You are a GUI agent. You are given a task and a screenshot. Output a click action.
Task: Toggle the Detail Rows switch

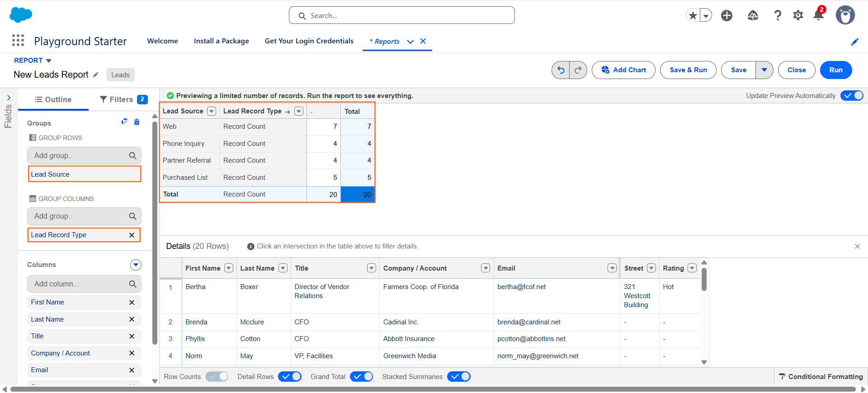click(290, 377)
